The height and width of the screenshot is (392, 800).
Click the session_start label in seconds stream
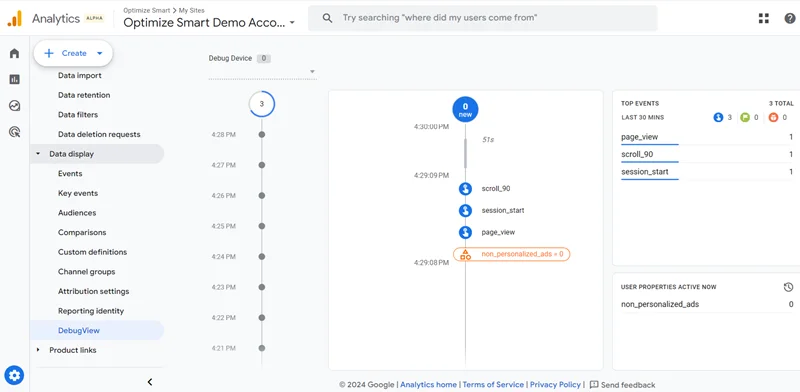coord(503,210)
